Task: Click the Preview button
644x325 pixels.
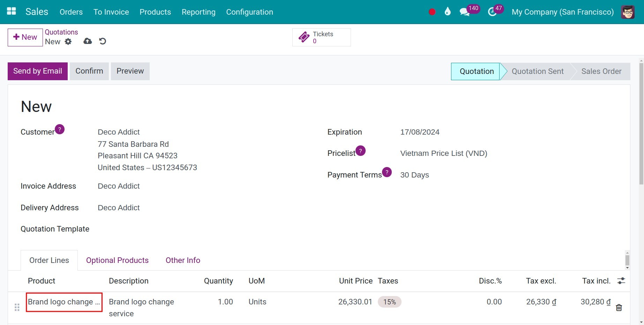Action: point(130,71)
